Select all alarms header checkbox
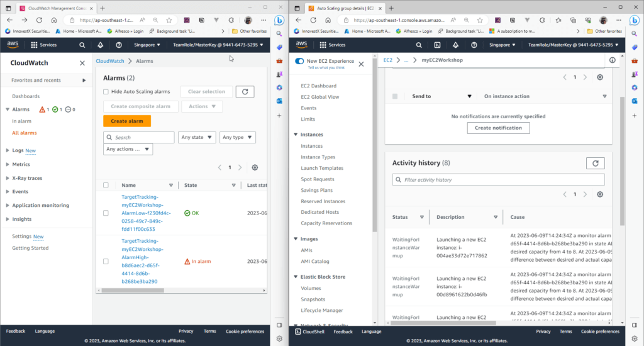The image size is (644, 346). [106, 186]
